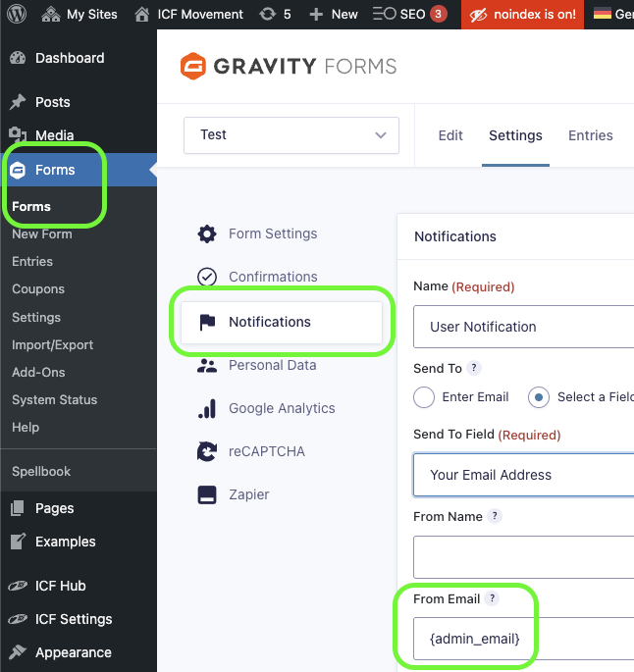This screenshot has width=634, height=672.
Task: Open ICF Movement site menu
Action: pos(188,14)
